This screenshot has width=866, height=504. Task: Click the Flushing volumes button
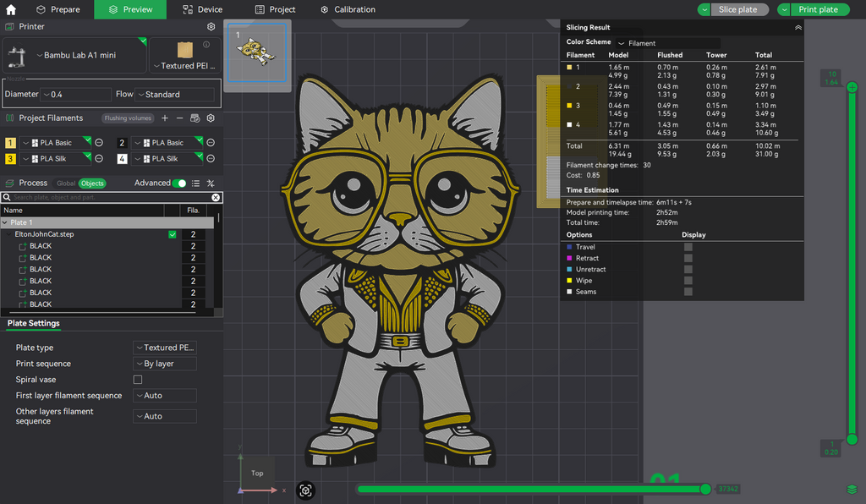128,118
